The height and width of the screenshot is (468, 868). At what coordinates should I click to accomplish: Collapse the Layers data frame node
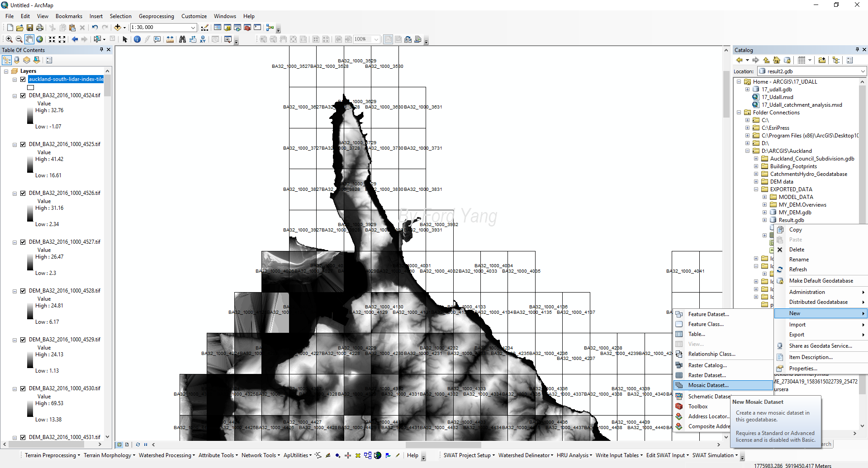click(6, 71)
